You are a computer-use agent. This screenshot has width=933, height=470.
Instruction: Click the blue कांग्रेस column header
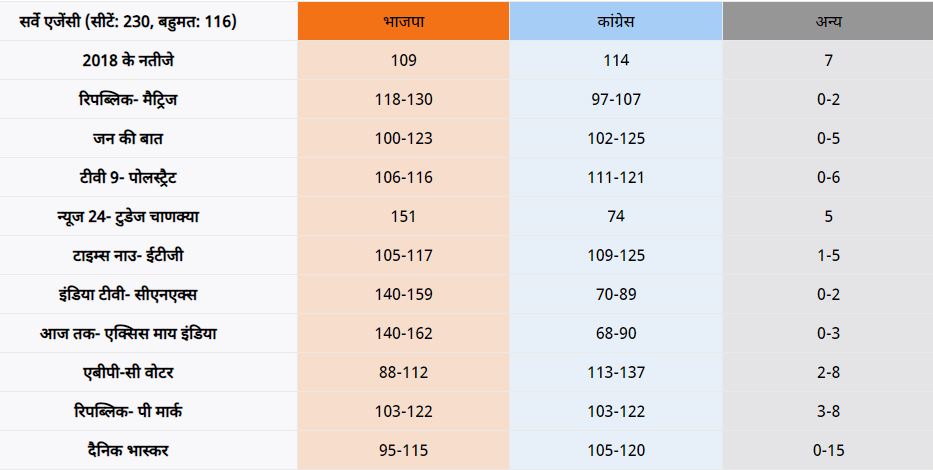[616, 21]
